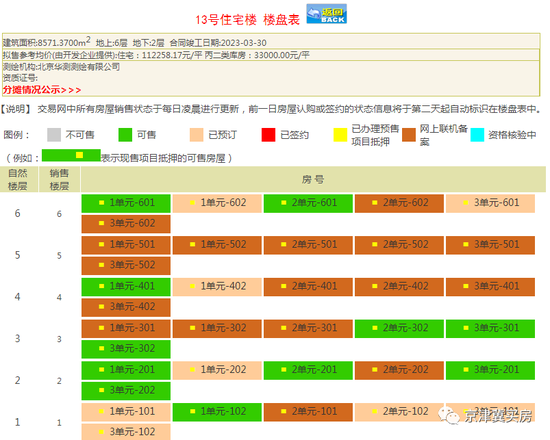The width and height of the screenshot is (550, 440).
Task: View room 1单元-402
Action: click(217, 287)
